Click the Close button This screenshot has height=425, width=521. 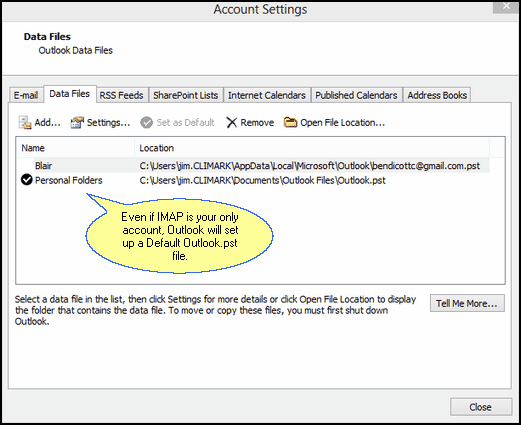[481, 407]
